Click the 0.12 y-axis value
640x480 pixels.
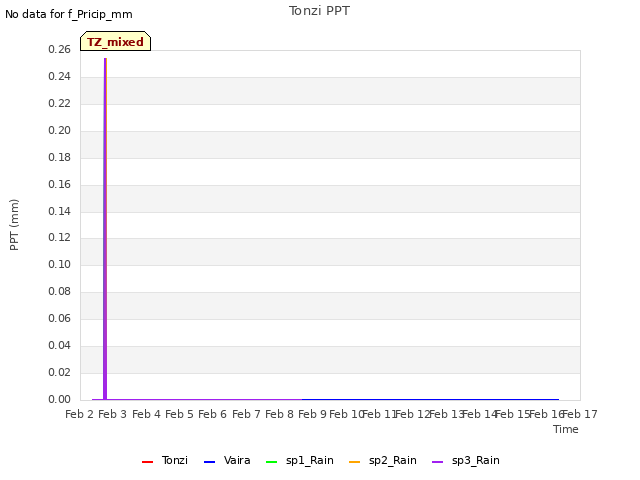(60, 237)
